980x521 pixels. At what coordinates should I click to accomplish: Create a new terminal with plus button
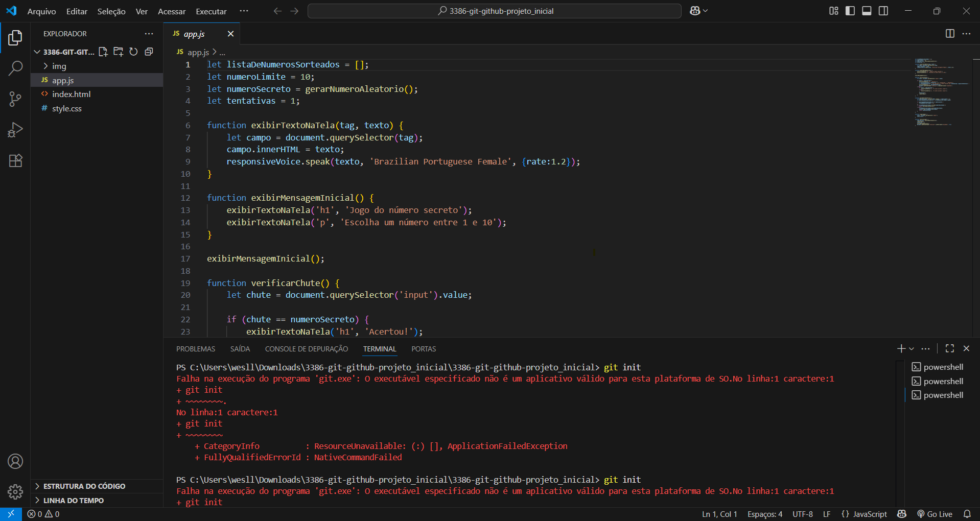pyautogui.click(x=901, y=348)
